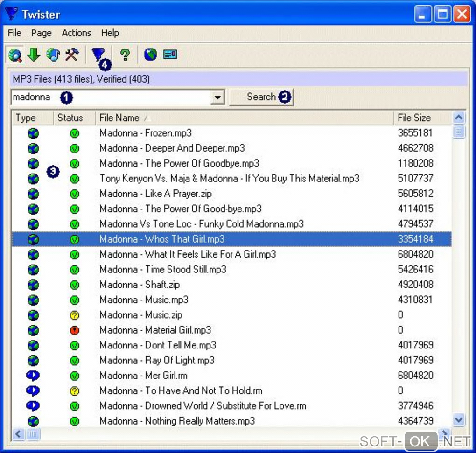Click the green download arrow icon
The image size is (476, 453).
34,55
